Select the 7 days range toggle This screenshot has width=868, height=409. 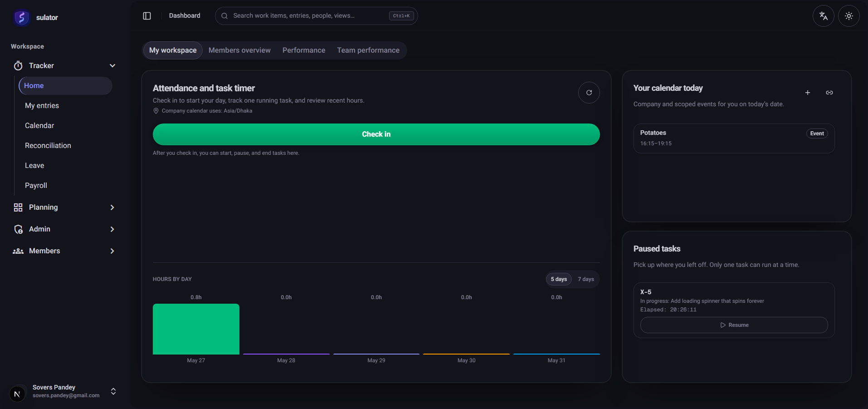pyautogui.click(x=586, y=279)
